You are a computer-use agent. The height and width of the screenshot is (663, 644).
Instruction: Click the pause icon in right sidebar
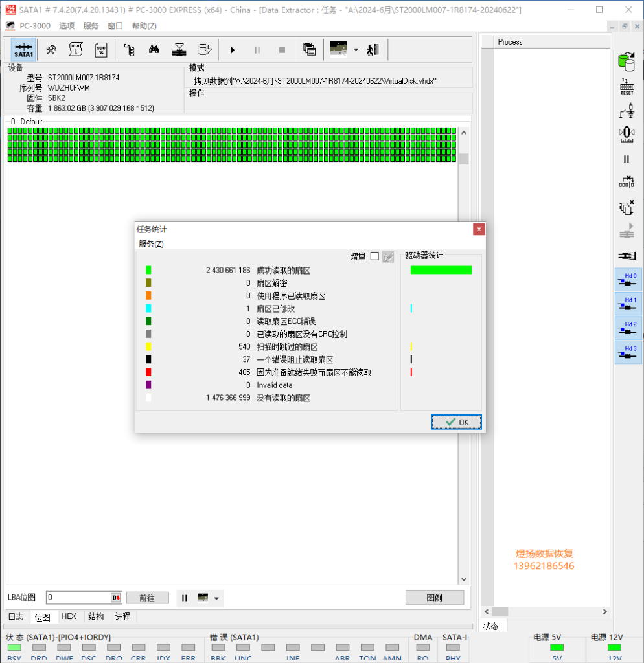pos(627,159)
